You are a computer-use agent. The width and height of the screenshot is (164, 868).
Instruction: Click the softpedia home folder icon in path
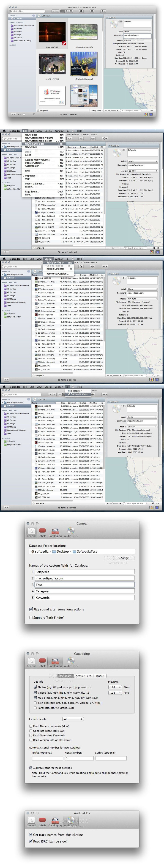32,552
